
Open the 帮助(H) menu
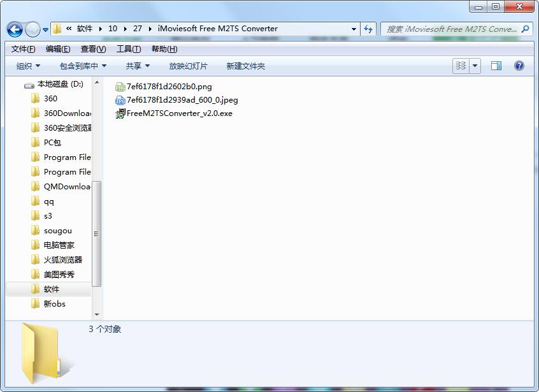click(x=164, y=49)
